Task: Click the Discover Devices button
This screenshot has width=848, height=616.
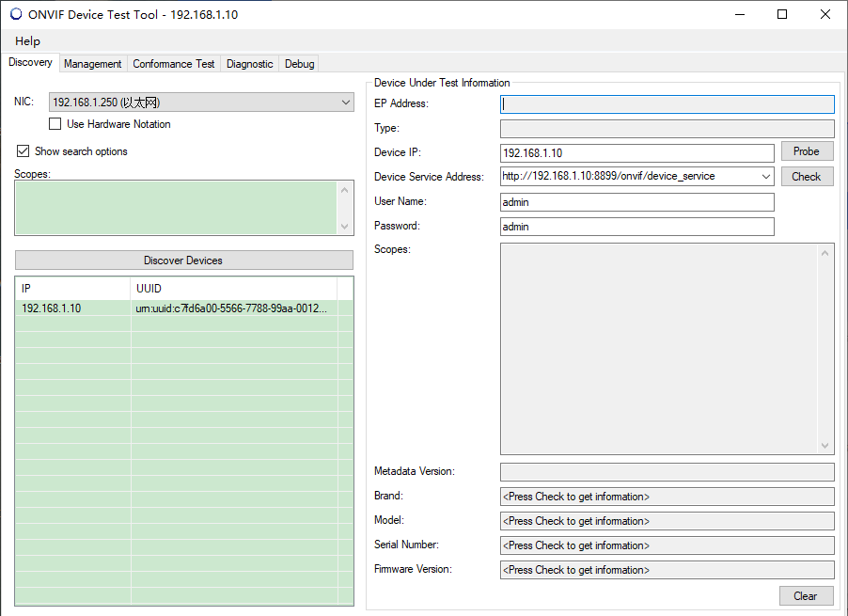Action: click(x=184, y=261)
